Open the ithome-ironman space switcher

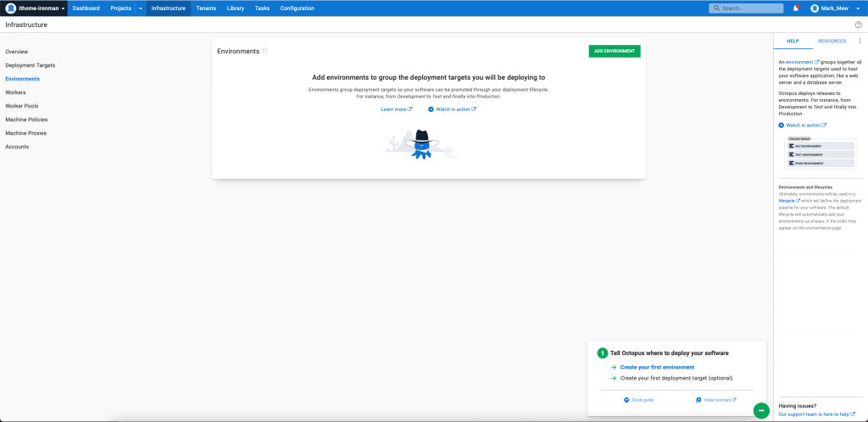[34, 8]
